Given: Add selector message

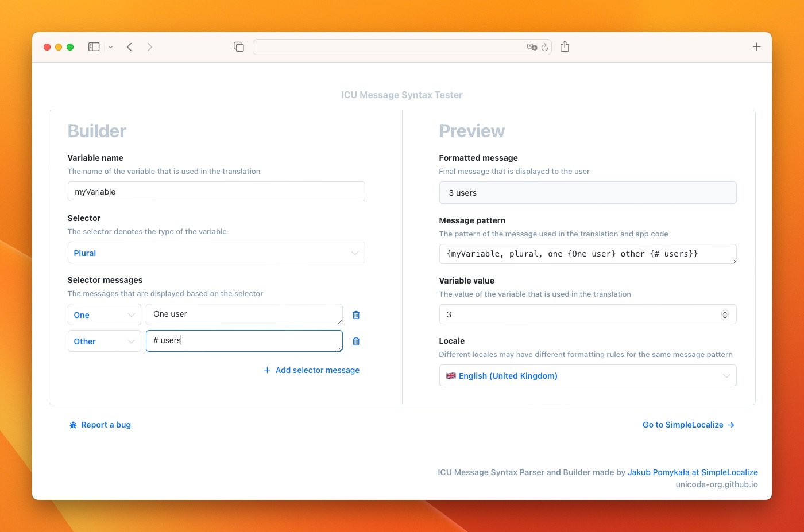Looking at the screenshot, I should coord(311,370).
